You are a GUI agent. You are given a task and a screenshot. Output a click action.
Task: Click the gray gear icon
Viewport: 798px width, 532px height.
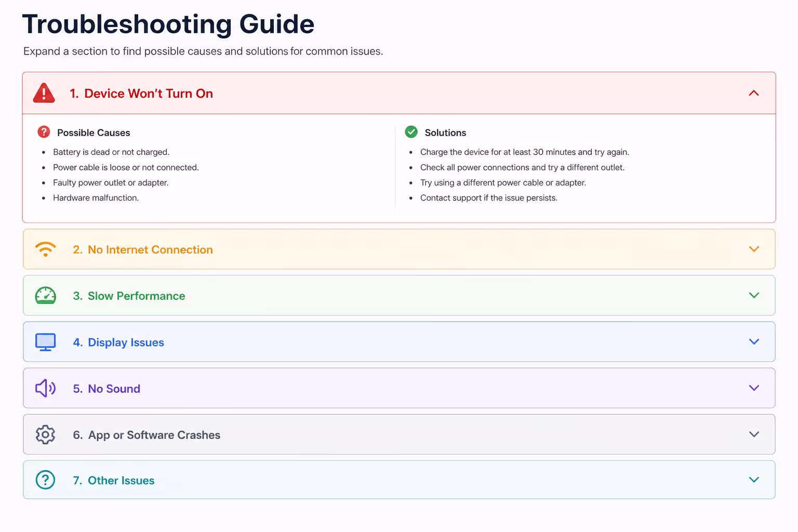pyautogui.click(x=46, y=434)
